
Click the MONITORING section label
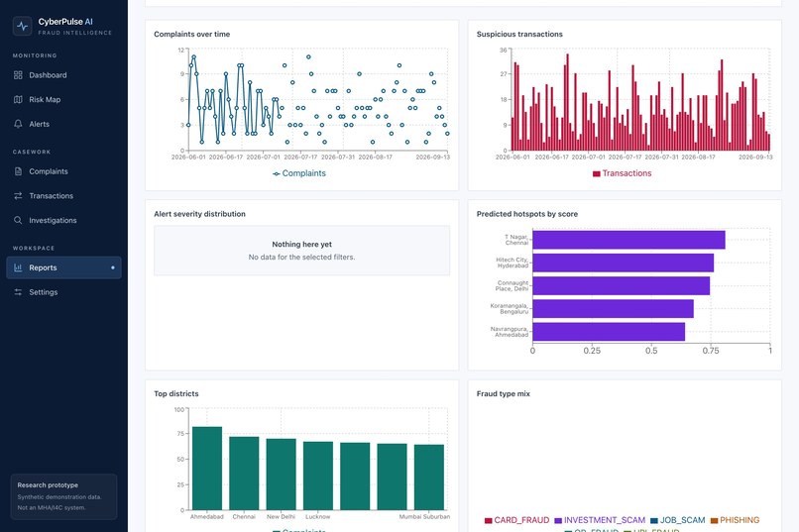coord(35,55)
